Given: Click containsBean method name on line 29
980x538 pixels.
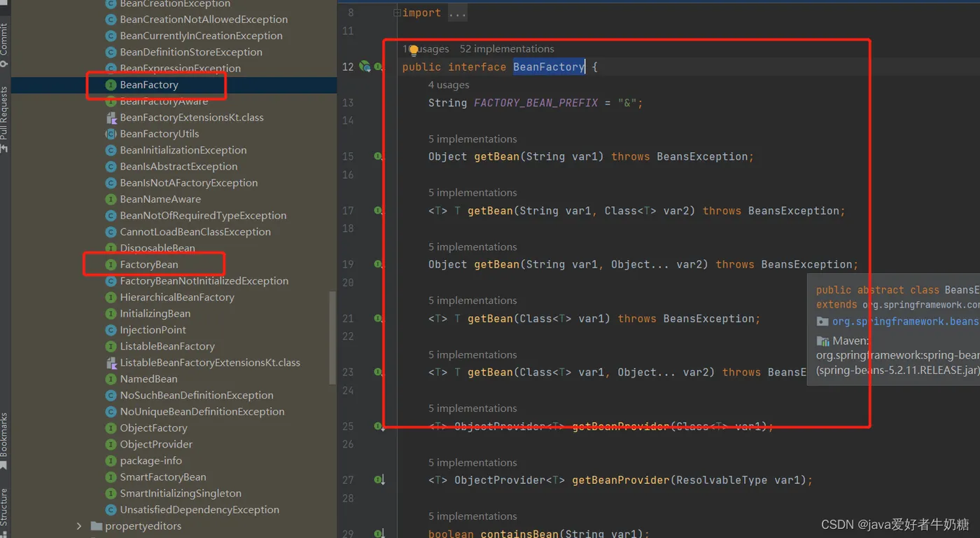Looking at the screenshot, I should click(x=519, y=534).
